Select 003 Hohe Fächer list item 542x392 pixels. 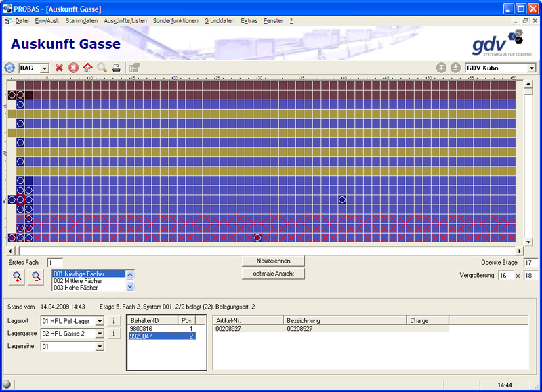pyautogui.click(x=89, y=288)
